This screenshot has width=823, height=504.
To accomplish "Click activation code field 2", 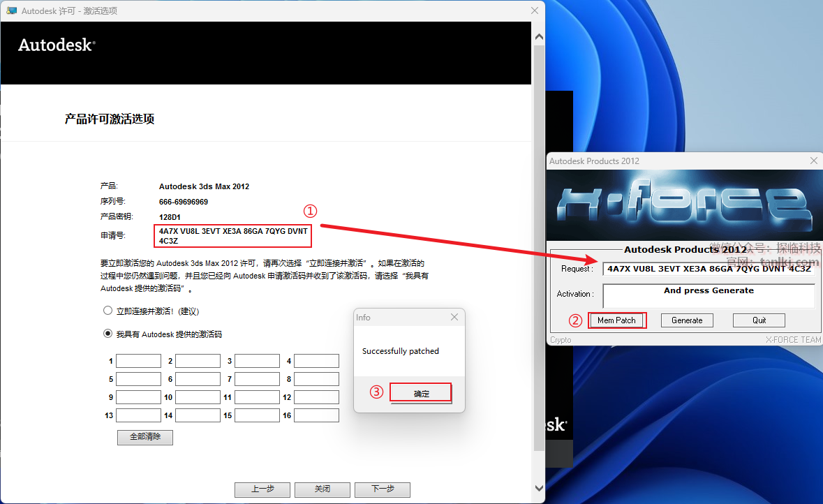I will click(198, 361).
